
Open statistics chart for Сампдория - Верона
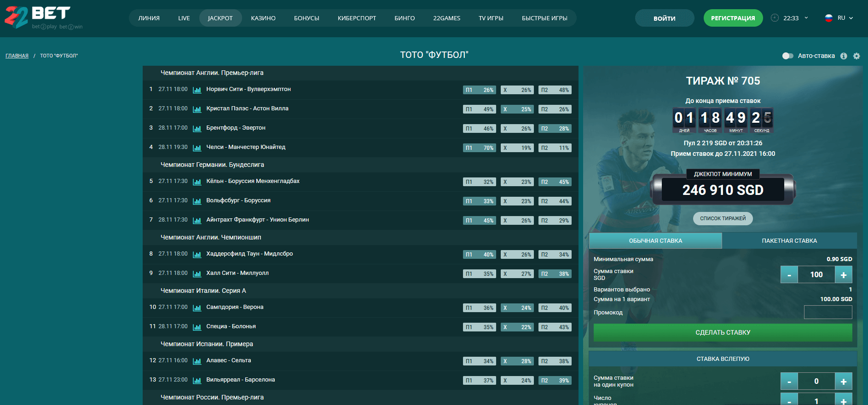[197, 308]
